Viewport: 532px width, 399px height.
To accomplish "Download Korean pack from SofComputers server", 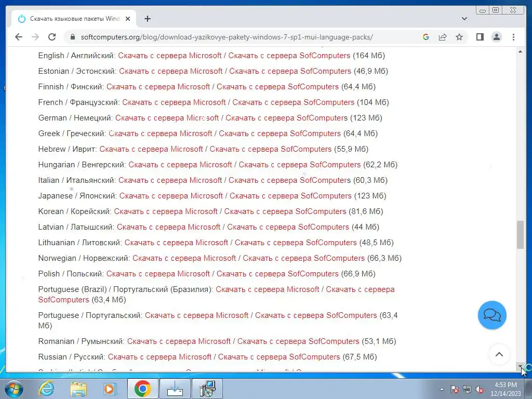I will coord(285,212).
